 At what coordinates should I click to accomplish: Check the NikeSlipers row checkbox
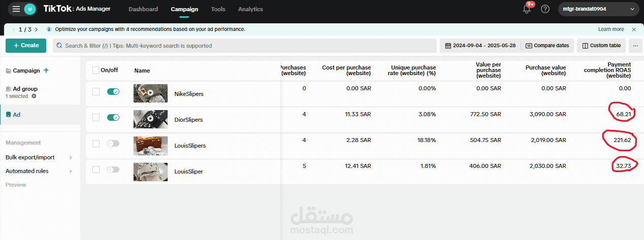click(x=96, y=91)
